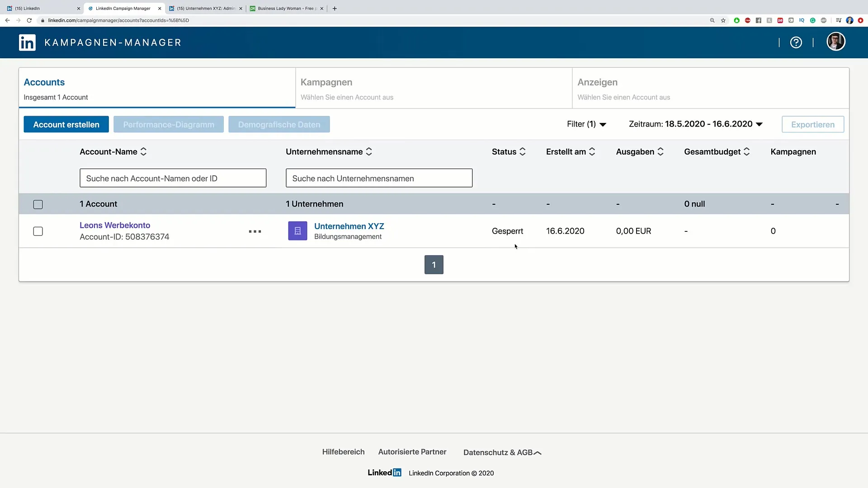Click the Gesperrt status cell
Screen dimensions: 868x488
[507, 231]
